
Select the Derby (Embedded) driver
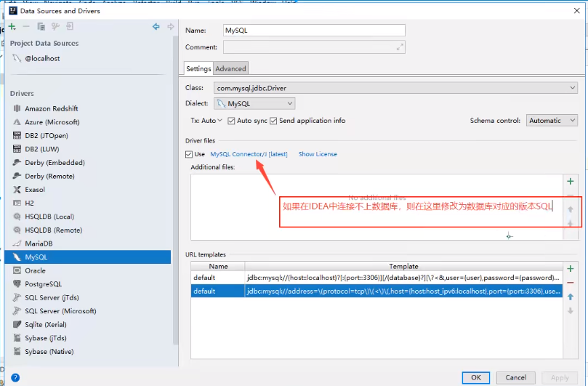(88, 162)
